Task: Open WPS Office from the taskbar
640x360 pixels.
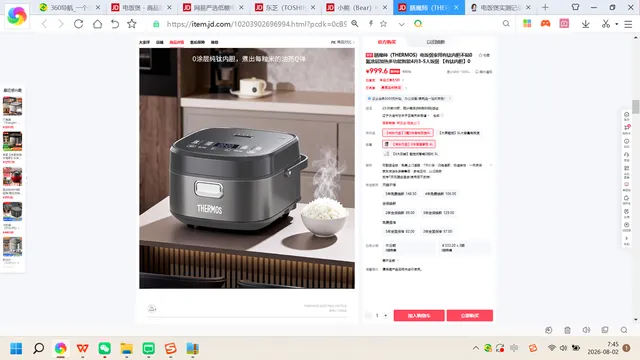Action: click(x=82, y=348)
